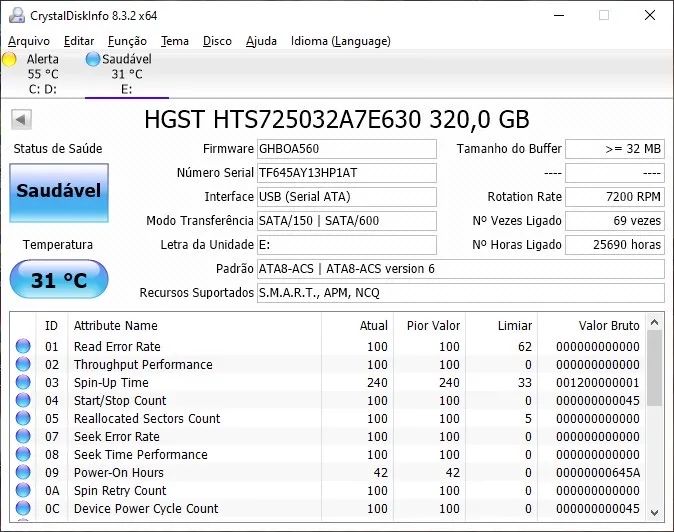Click the HGST HTS725032A7E630 320,0 GB title
Screen dimensions: 674x532
(x=337, y=120)
